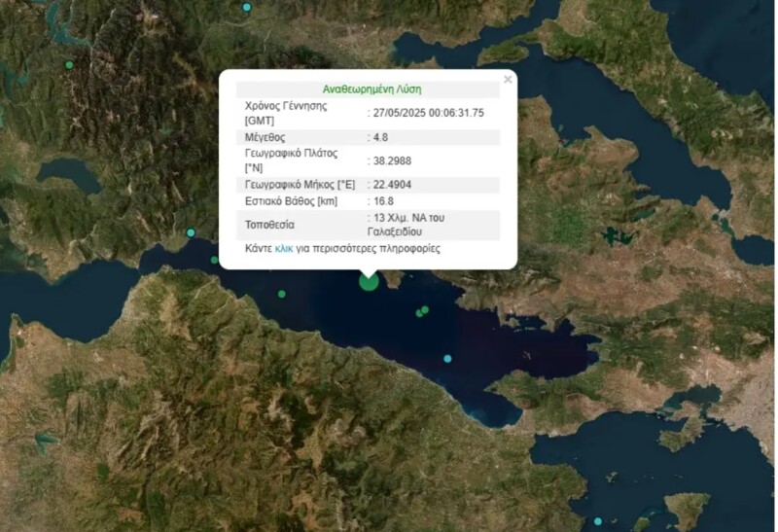Screen dimensions: 778x532
Task: Open the lone green gulf marker left of the epicenter
Action: tap(282, 294)
